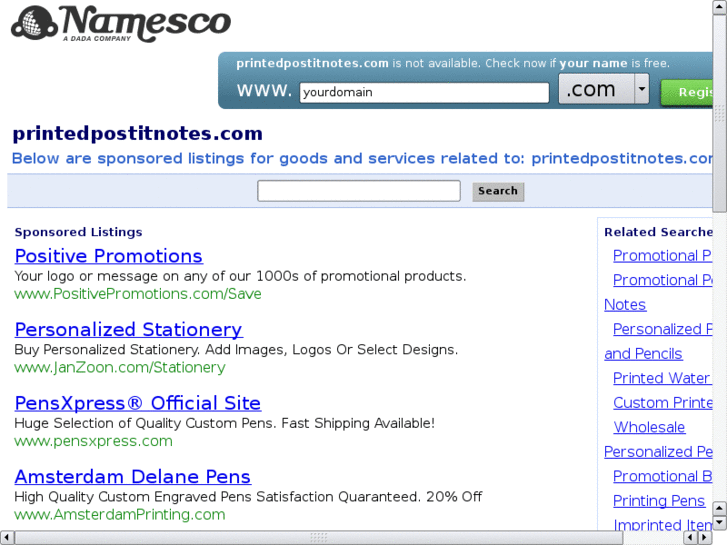Click the vertical scrollbar thumb
This screenshot has width=727, height=545.
click(720, 112)
